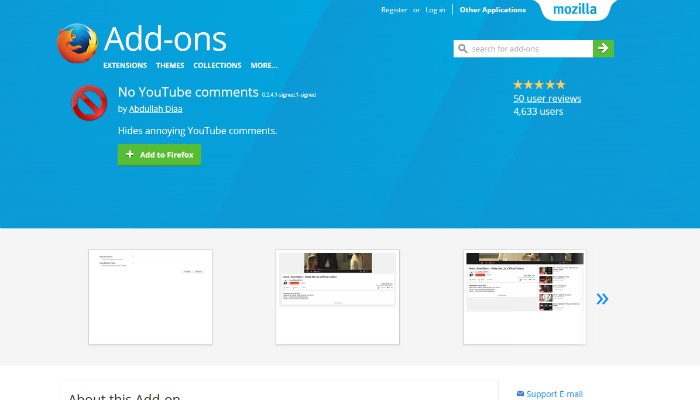Click the Support E-mail envelope icon
The width and height of the screenshot is (700, 400).
point(520,394)
